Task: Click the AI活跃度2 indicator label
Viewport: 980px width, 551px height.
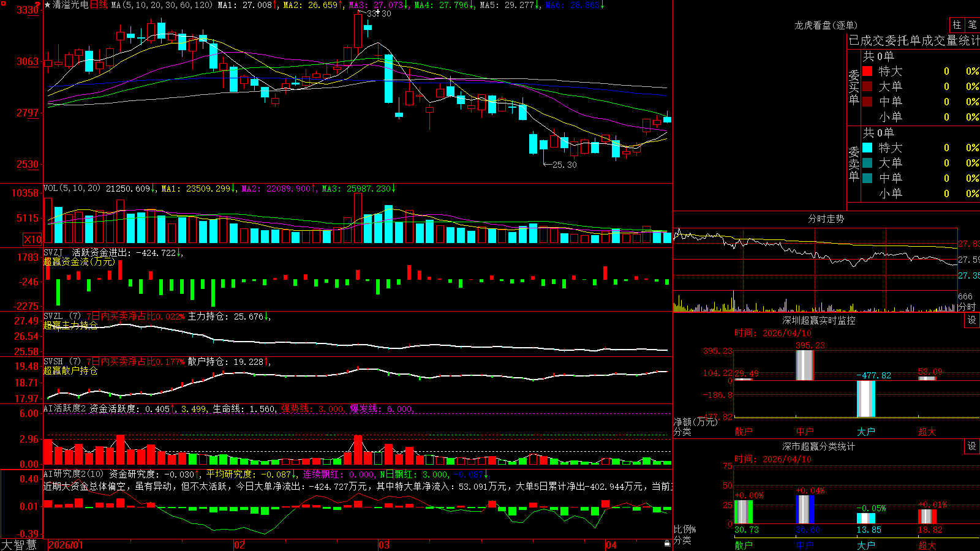Action: click(64, 408)
